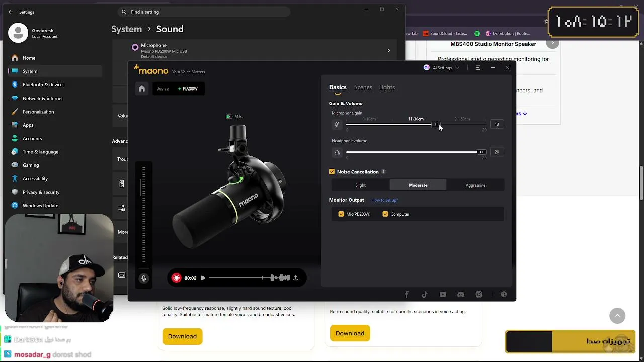Viewport: 644px width, 362px height.
Task: Export the recording with the upload icon
Action: [x=296, y=278]
